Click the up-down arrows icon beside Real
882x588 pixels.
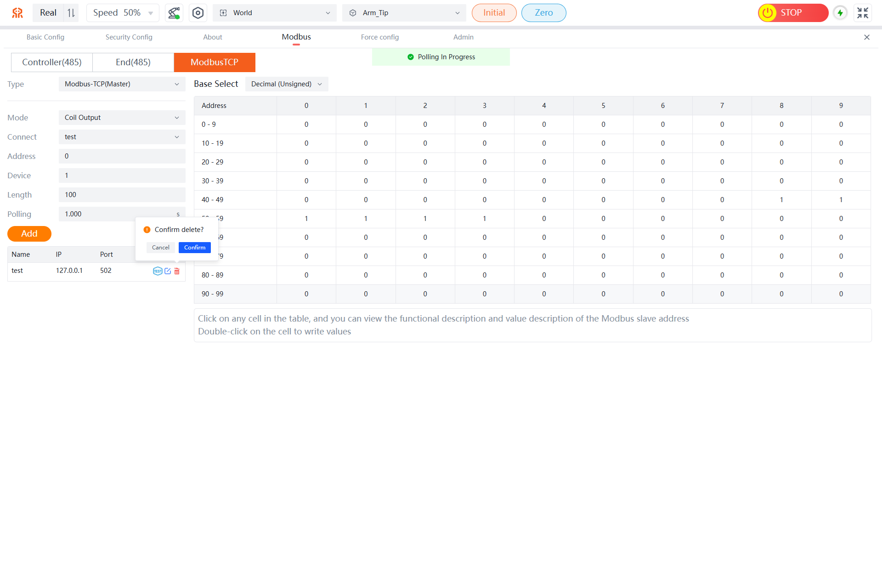coord(71,13)
